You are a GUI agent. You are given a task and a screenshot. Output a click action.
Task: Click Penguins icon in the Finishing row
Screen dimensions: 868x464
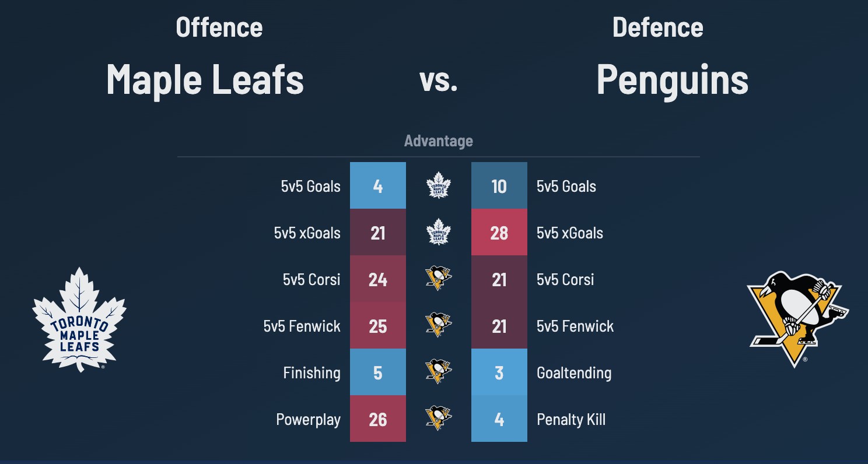[439, 372]
